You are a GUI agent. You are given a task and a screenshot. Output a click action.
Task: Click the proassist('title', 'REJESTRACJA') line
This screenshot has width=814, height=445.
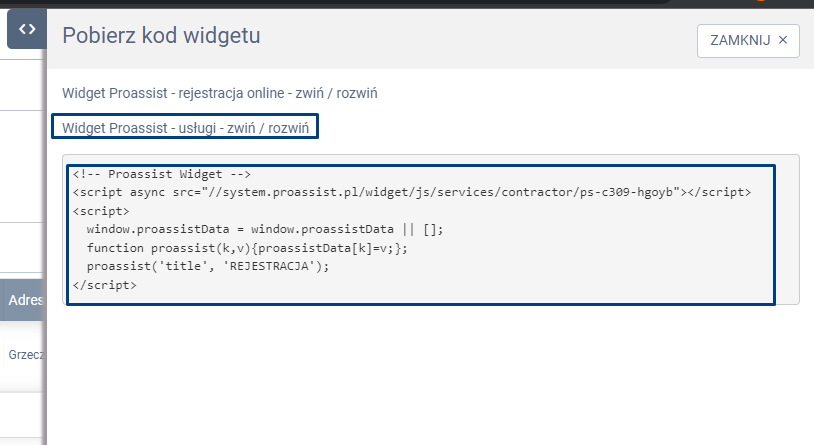click(208, 266)
